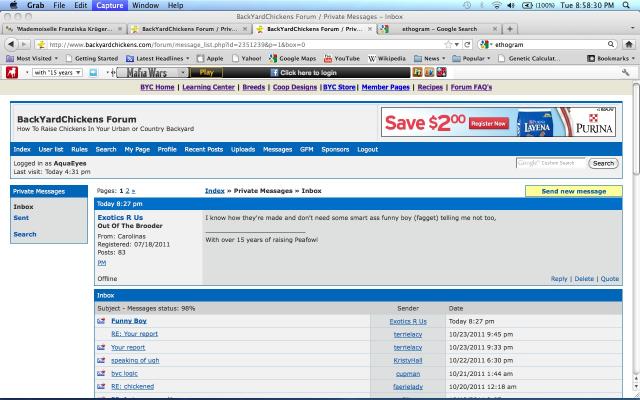
Task: Reload the page with the refresh icon
Action: [468, 45]
